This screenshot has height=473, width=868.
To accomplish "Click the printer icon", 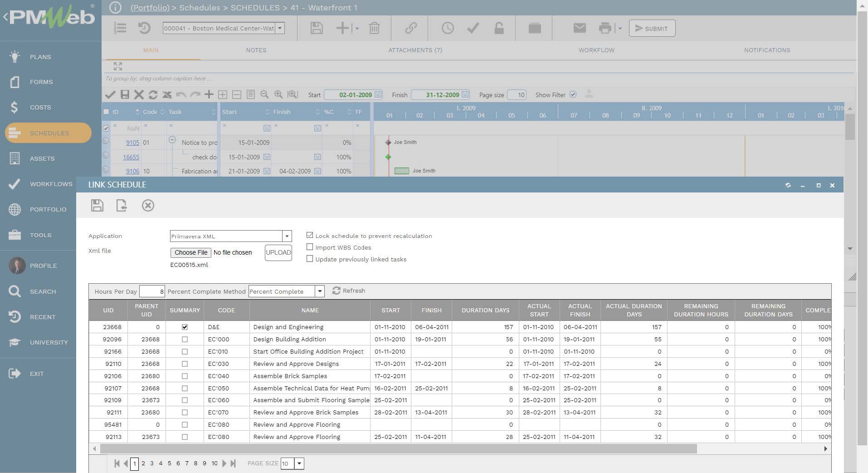I will (x=605, y=28).
